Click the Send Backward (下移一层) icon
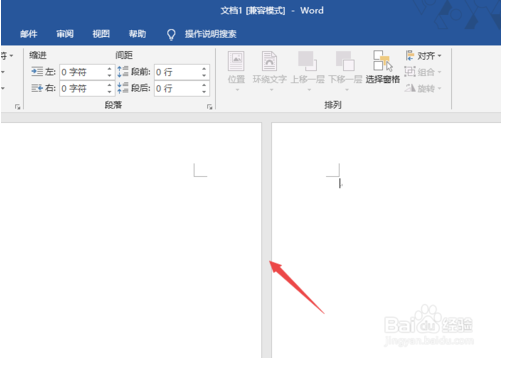 click(345, 61)
